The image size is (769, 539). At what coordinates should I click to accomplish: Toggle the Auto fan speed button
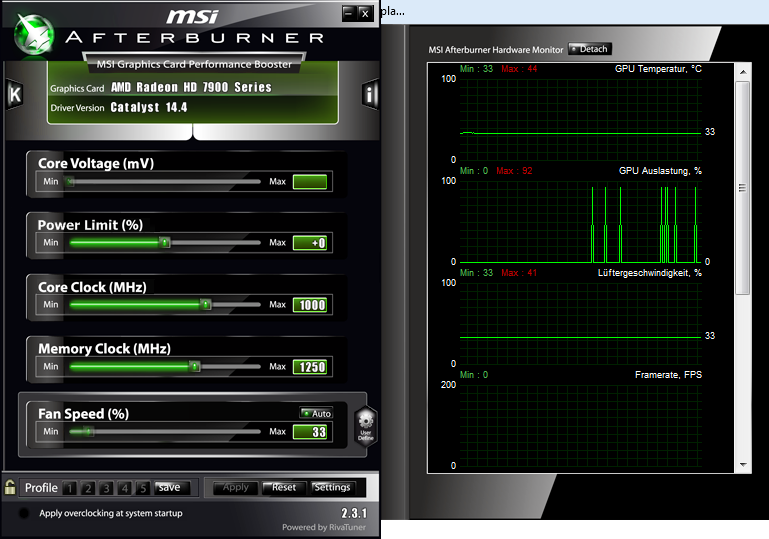tap(316, 413)
